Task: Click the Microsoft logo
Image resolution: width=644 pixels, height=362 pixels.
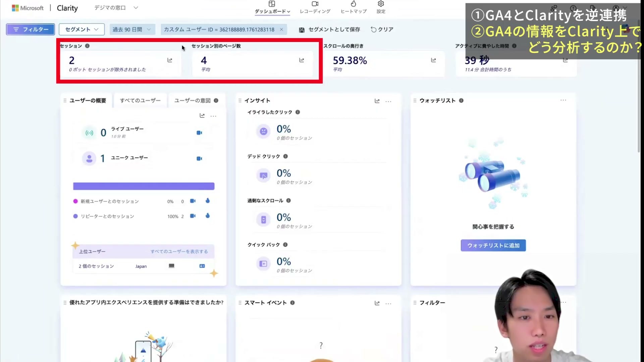Action: (28, 8)
